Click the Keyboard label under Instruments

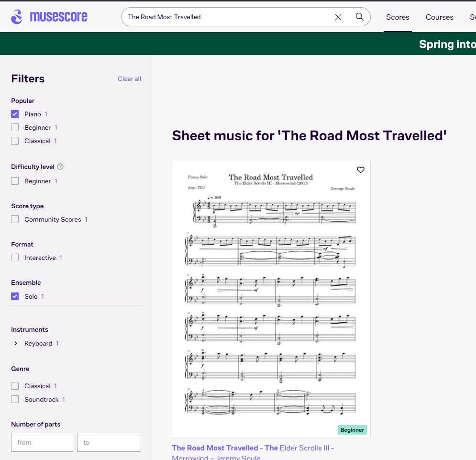tap(38, 343)
